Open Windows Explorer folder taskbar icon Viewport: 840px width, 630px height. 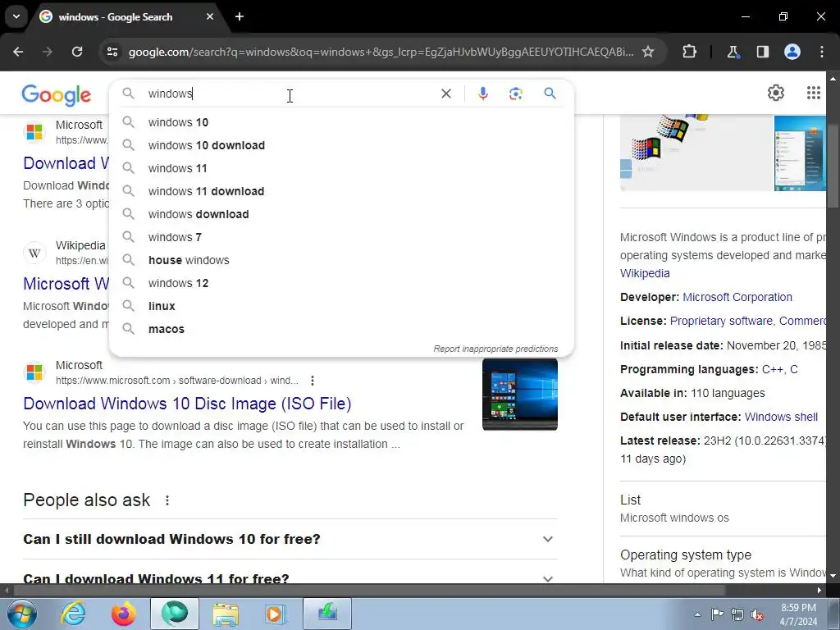tap(226, 614)
